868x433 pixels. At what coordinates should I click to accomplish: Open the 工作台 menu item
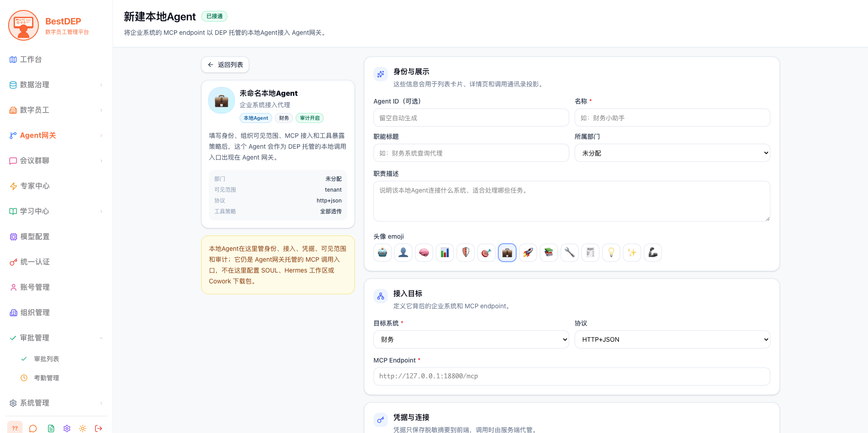[56, 59]
